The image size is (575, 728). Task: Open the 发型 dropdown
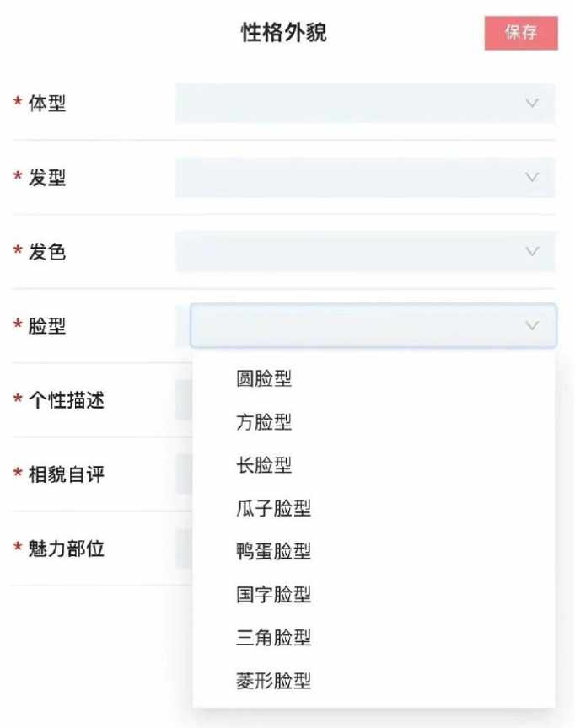coord(366,177)
